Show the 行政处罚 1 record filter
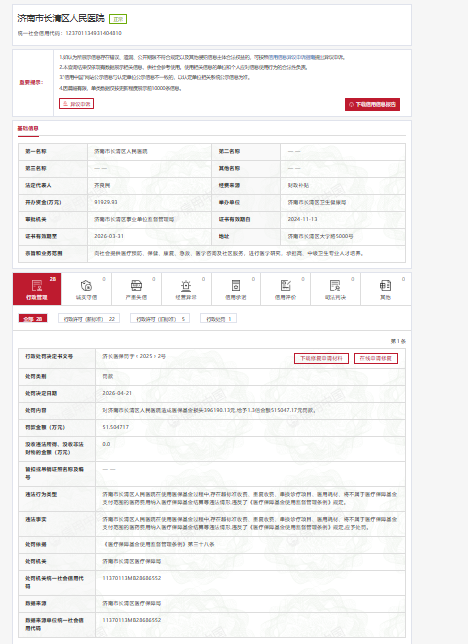 219,319
